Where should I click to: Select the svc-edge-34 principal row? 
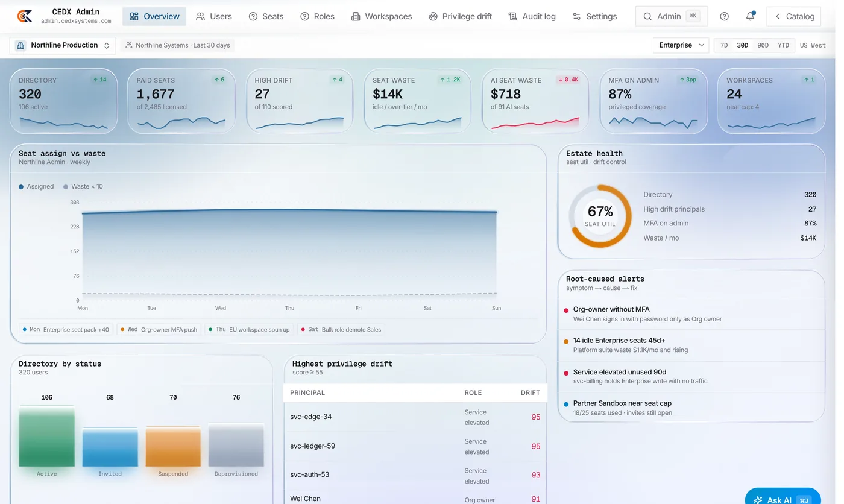point(415,417)
